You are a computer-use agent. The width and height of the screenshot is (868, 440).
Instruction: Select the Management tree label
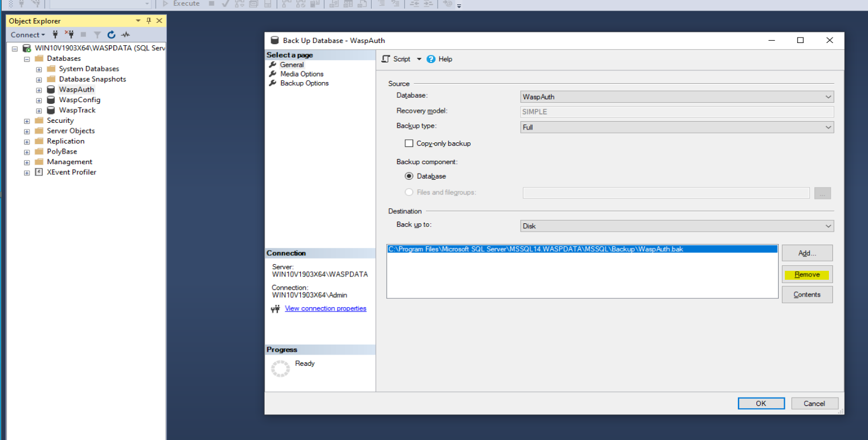click(70, 162)
